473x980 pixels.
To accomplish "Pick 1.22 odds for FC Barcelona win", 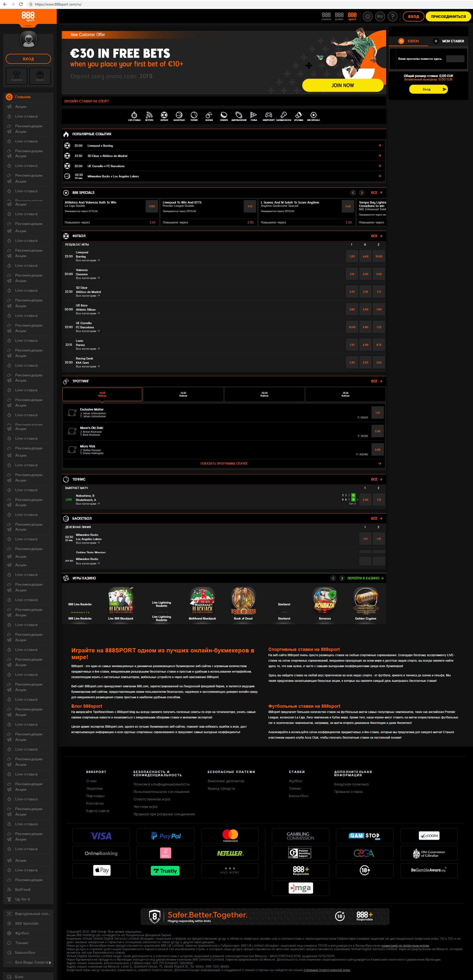I will [x=379, y=327].
